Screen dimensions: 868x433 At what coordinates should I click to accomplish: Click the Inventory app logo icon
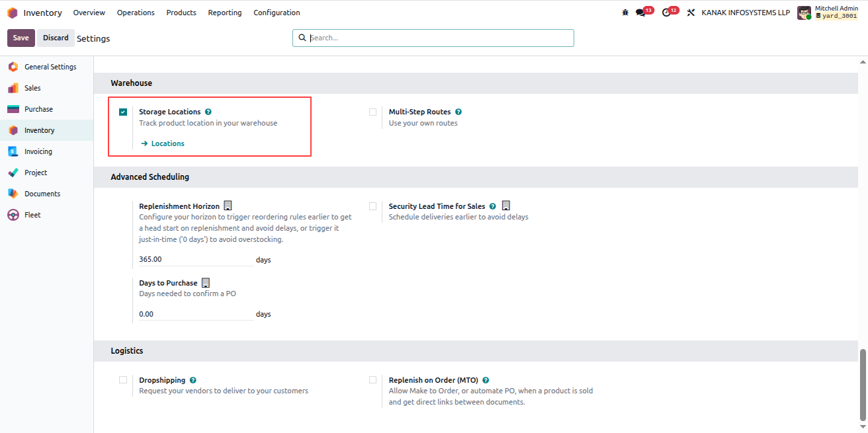tap(13, 13)
